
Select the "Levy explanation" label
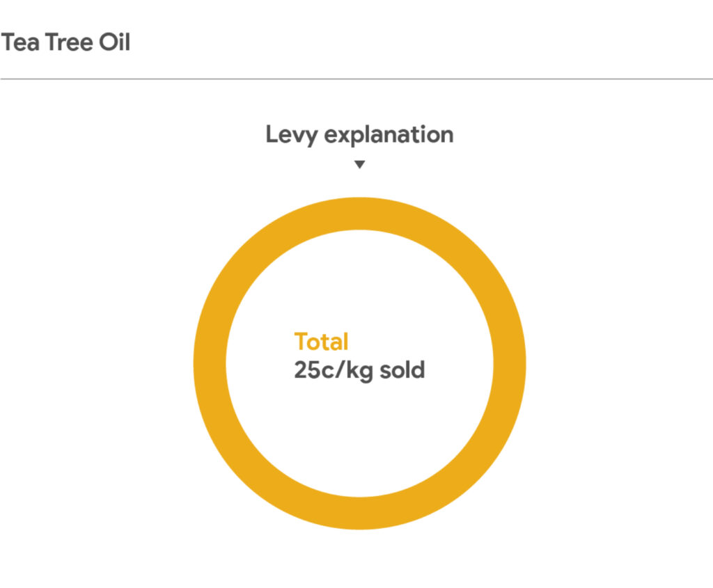pyautogui.click(x=359, y=134)
